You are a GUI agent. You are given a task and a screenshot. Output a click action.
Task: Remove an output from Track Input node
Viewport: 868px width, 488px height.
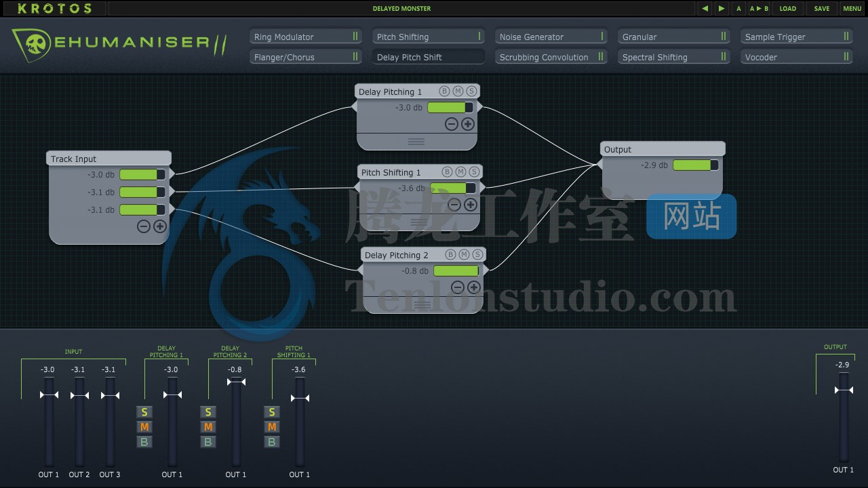tap(144, 226)
